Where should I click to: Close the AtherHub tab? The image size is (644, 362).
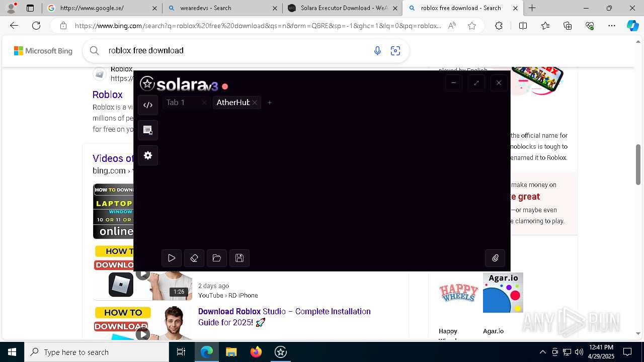pyautogui.click(x=255, y=103)
